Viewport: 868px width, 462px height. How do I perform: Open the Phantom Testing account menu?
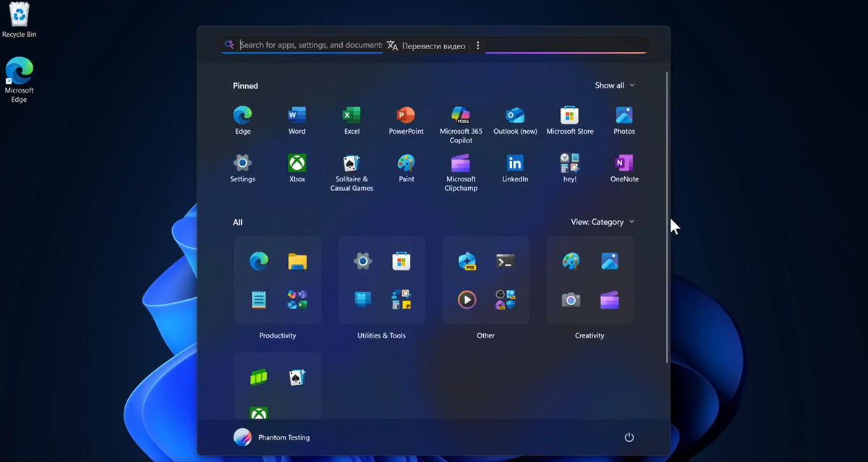tap(272, 437)
